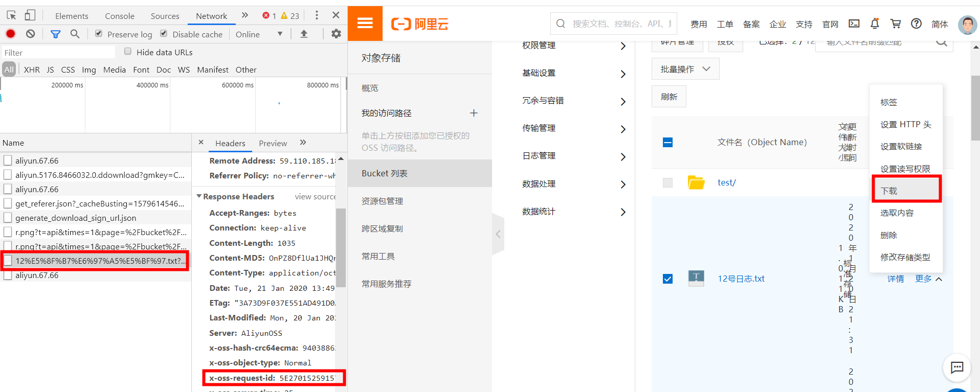
Task: Switch to the Elements tab
Action: click(72, 16)
